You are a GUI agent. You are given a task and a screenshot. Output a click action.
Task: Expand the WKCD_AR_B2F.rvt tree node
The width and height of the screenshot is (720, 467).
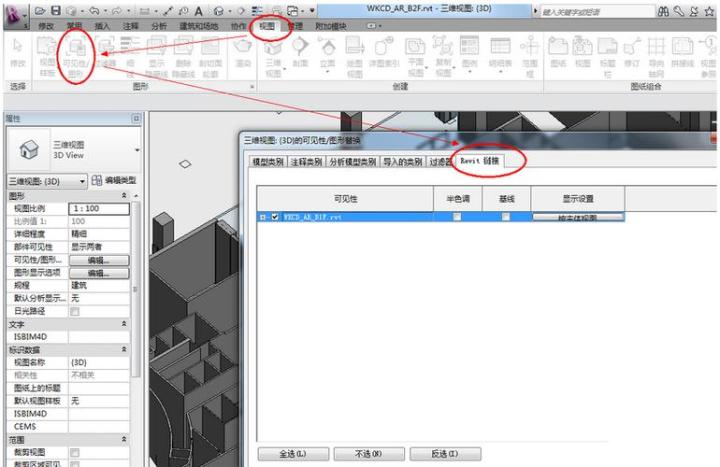tap(263, 216)
